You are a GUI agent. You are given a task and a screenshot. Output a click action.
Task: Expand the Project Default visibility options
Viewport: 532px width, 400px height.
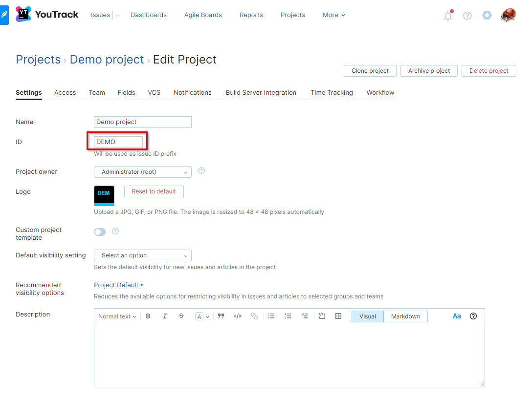118,285
